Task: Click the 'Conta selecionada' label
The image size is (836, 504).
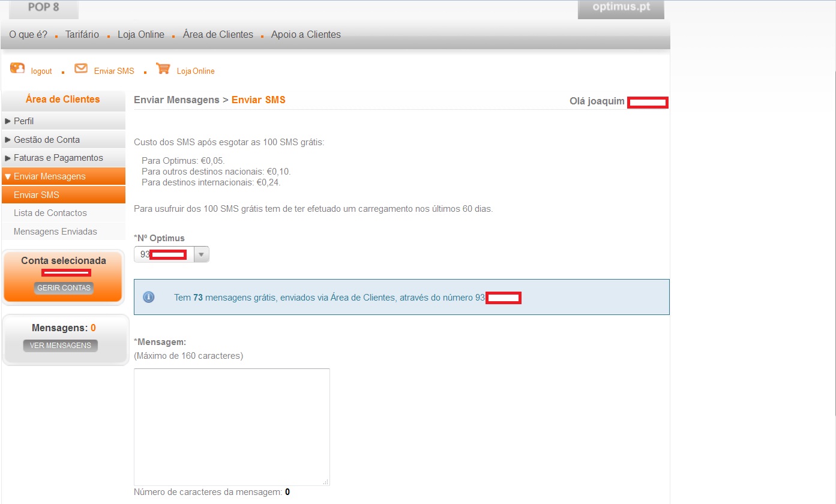Action: [x=64, y=261]
